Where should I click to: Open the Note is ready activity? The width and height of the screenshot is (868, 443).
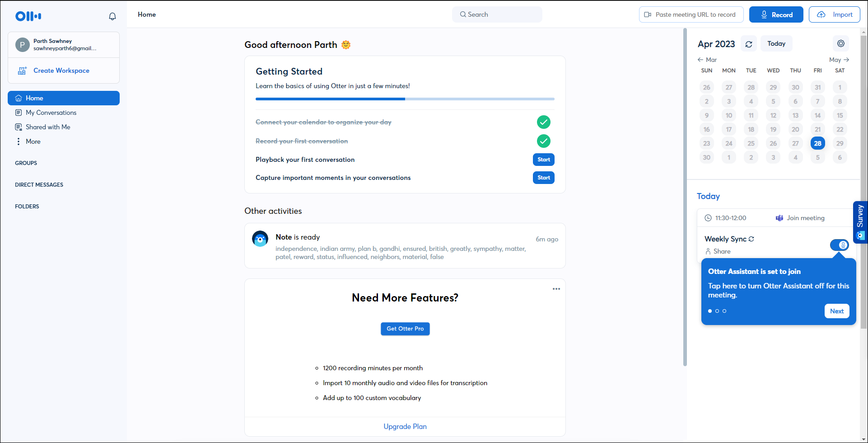click(405, 246)
